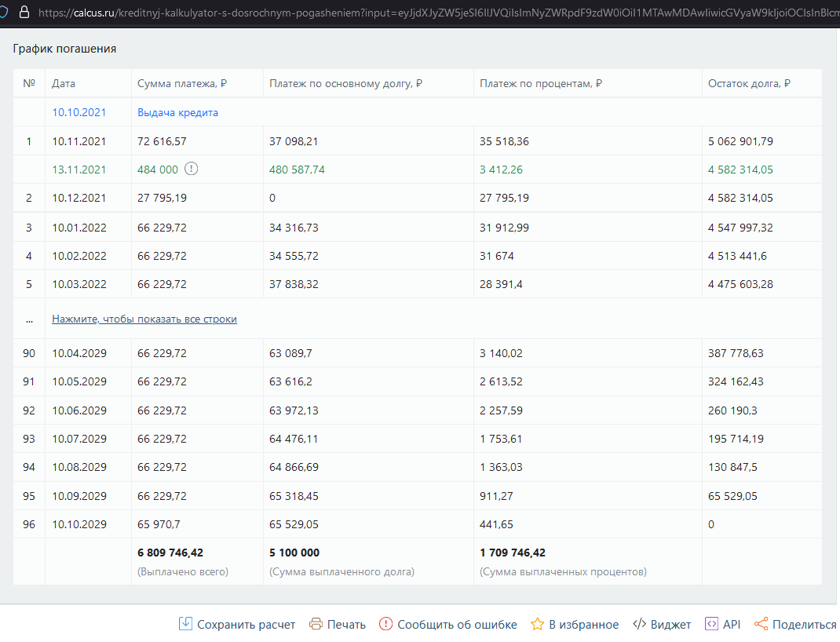Click the red error report icon
The width and height of the screenshot is (840, 642).
point(385,624)
